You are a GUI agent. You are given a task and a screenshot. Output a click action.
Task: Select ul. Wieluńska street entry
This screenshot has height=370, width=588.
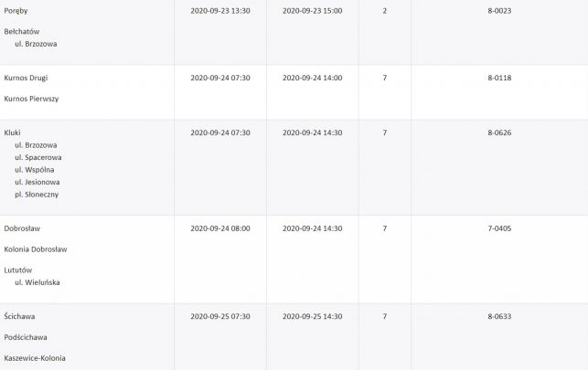(x=37, y=283)
